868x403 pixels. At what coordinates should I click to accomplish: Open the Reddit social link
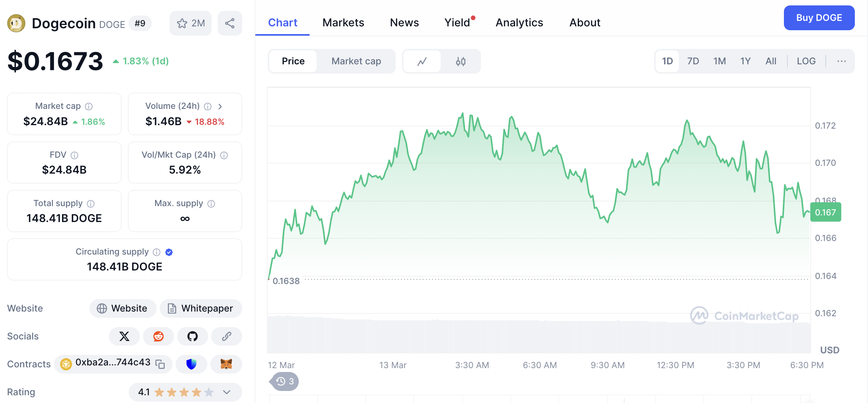(158, 336)
